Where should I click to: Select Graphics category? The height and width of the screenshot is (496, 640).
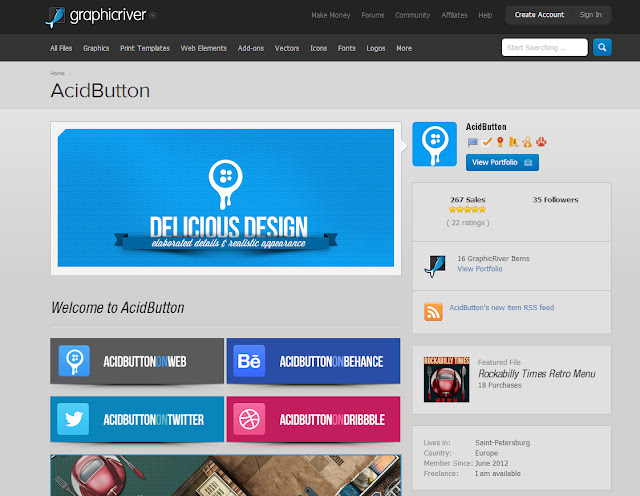(96, 48)
